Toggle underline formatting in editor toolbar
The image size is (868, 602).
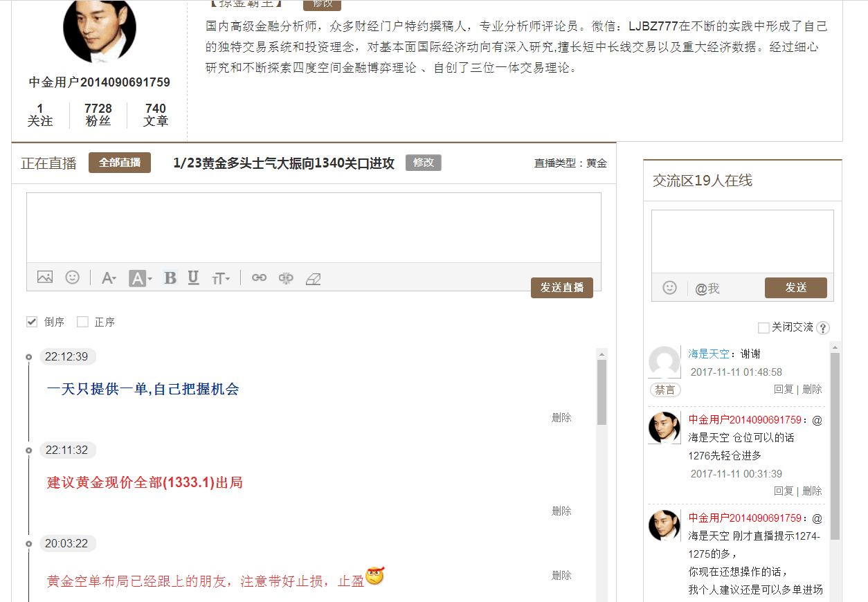(193, 278)
